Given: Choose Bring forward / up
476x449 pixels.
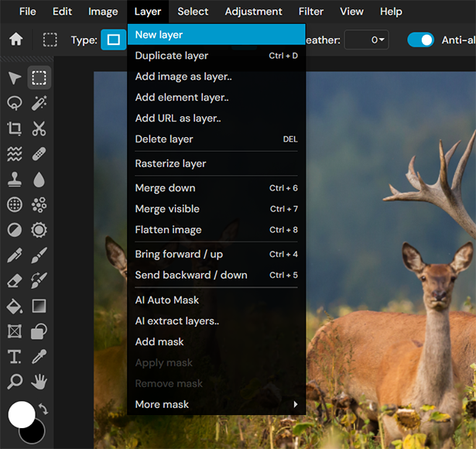Looking at the screenshot, I should [x=217, y=254].
